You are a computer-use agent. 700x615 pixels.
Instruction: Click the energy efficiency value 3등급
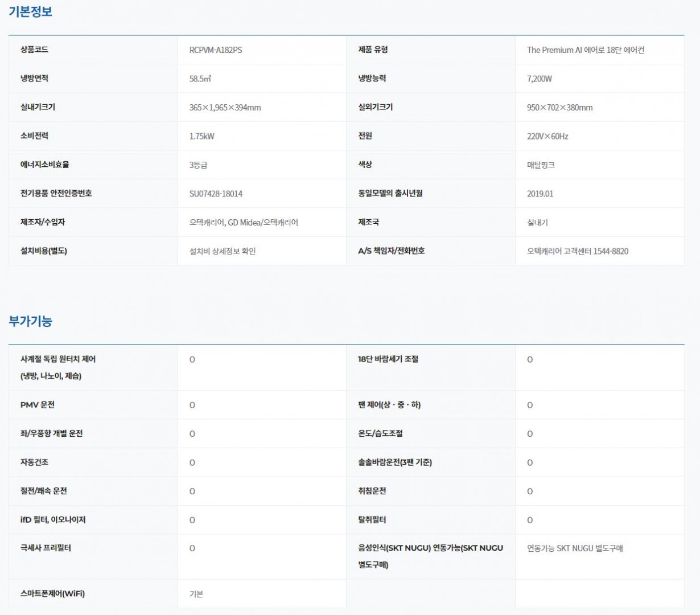(x=198, y=165)
